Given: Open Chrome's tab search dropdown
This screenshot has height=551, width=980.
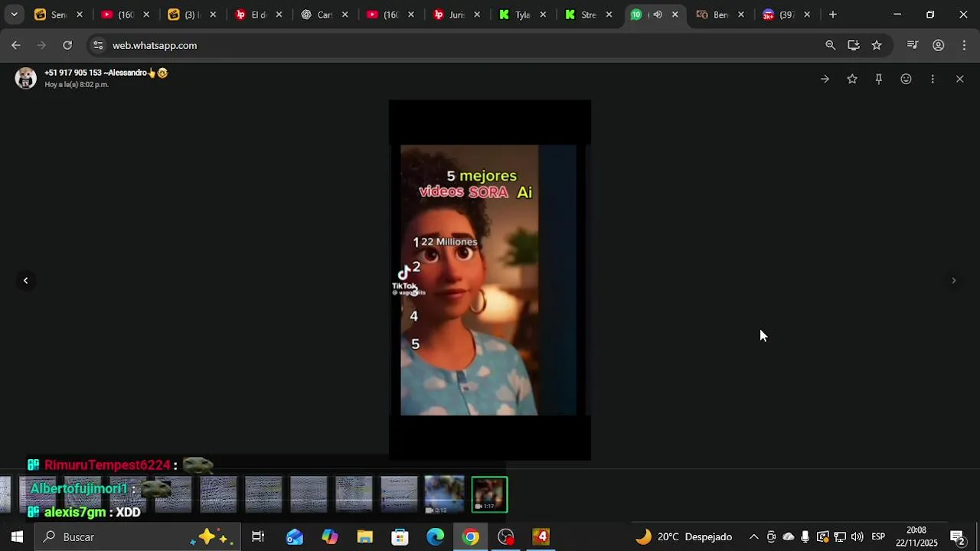Looking at the screenshot, I should click(14, 15).
